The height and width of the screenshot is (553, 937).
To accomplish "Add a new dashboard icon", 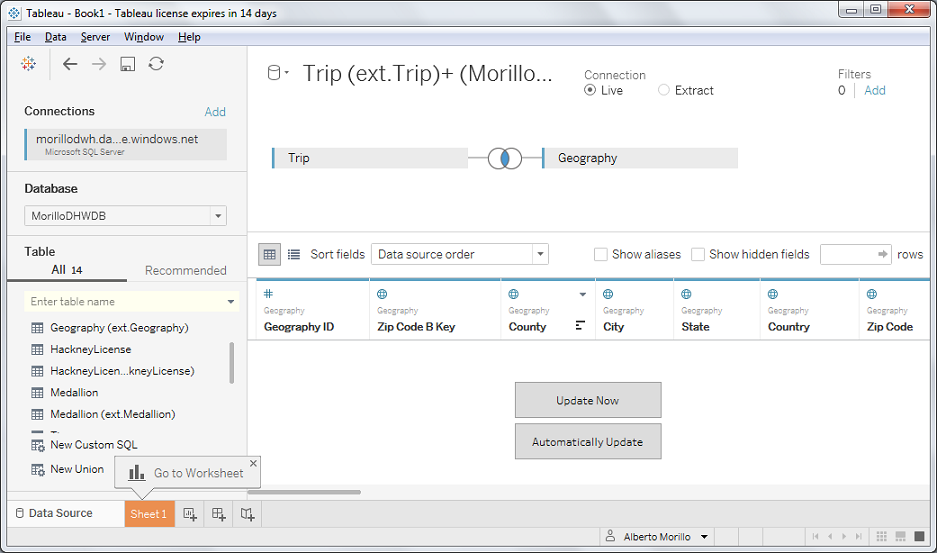I will [x=219, y=514].
